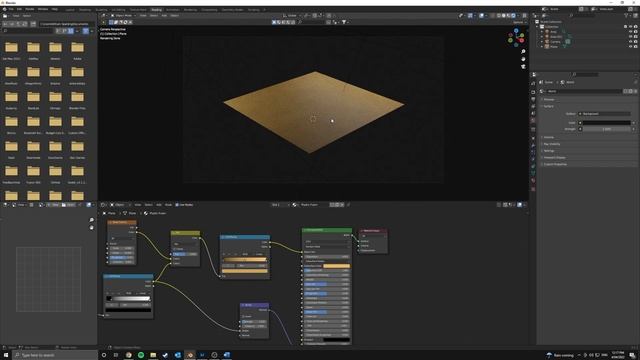Select the Plane object in the outliner

click(x=554, y=47)
